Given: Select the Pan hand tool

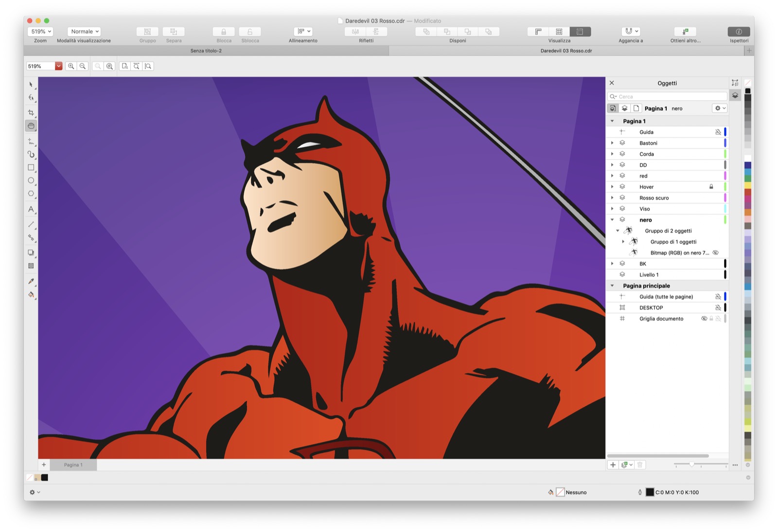Looking at the screenshot, I should pyautogui.click(x=31, y=126).
